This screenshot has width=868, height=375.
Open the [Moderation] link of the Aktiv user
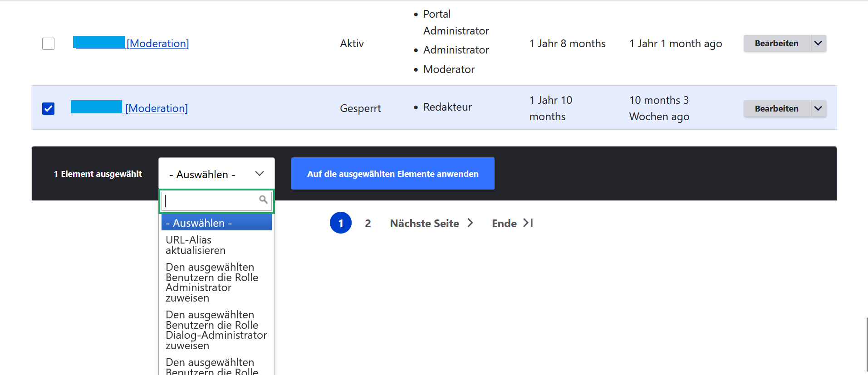click(158, 44)
